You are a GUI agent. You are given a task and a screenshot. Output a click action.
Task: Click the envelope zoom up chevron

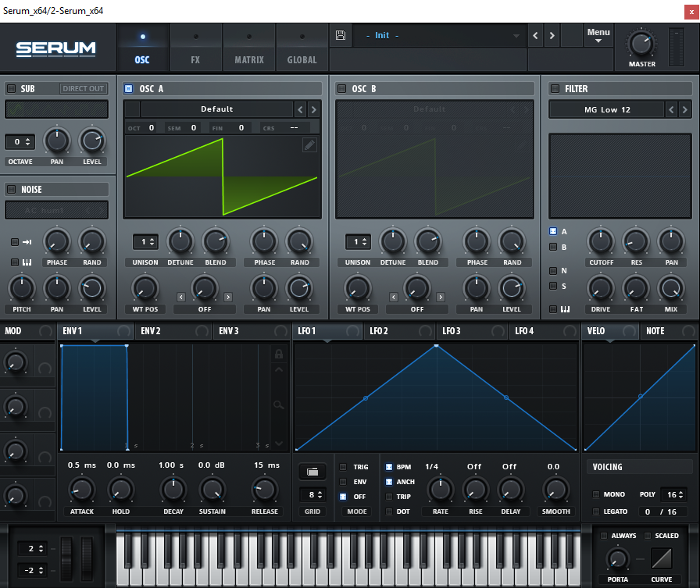click(279, 370)
